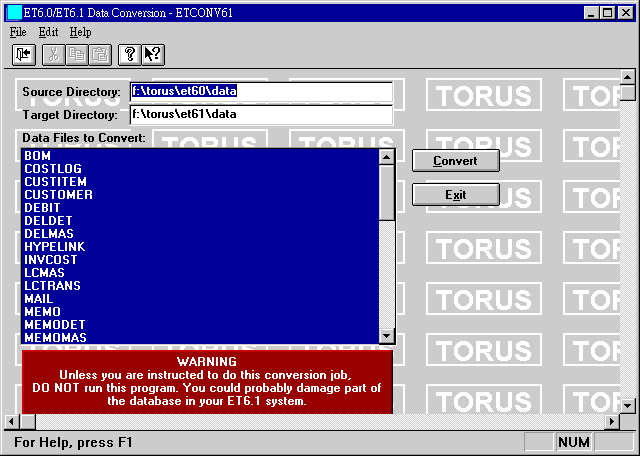Select DELMAS in the list
The height and width of the screenshot is (456, 640).
(200, 234)
